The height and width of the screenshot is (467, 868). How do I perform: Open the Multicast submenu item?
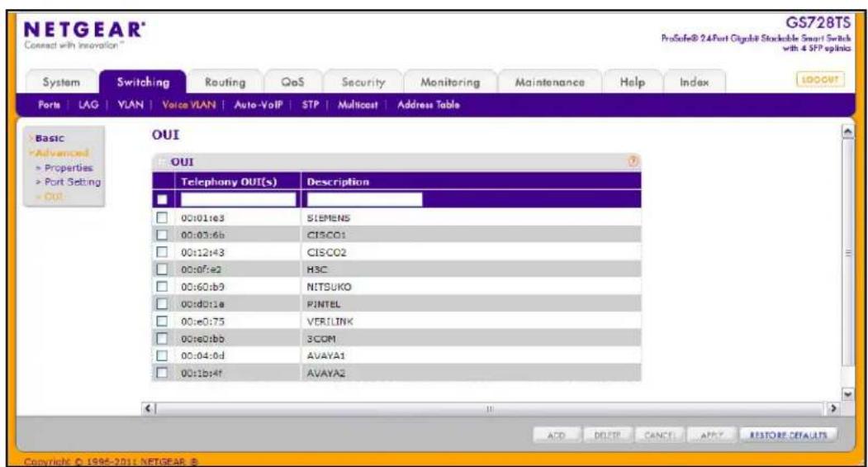coord(358,105)
